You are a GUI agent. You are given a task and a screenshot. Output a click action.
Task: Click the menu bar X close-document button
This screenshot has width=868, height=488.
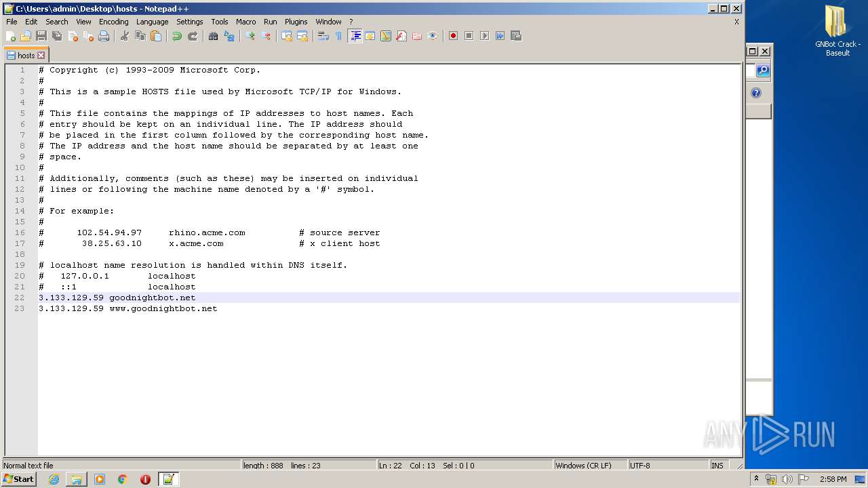tap(736, 22)
